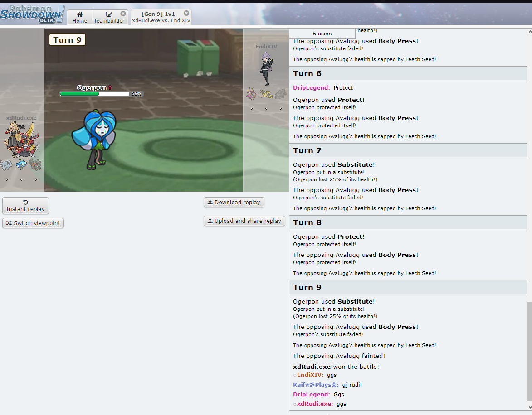Switch to the Teambuilder tab
The image size is (532, 415).
click(109, 17)
